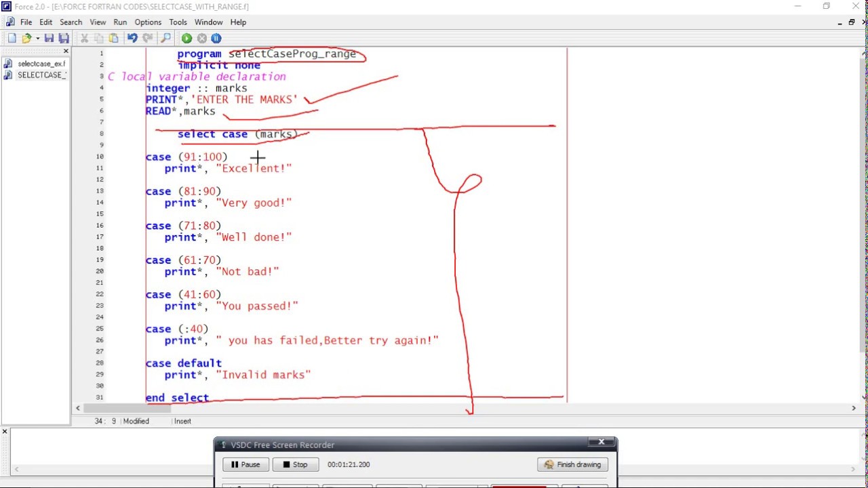This screenshot has width=868, height=488.
Task: Run the program with green play icon
Action: tap(186, 39)
